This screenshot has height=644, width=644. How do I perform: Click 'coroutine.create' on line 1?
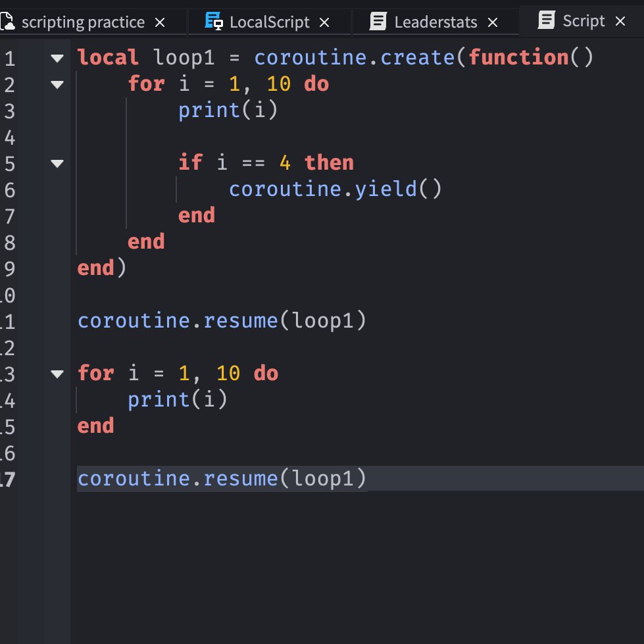[355, 57]
